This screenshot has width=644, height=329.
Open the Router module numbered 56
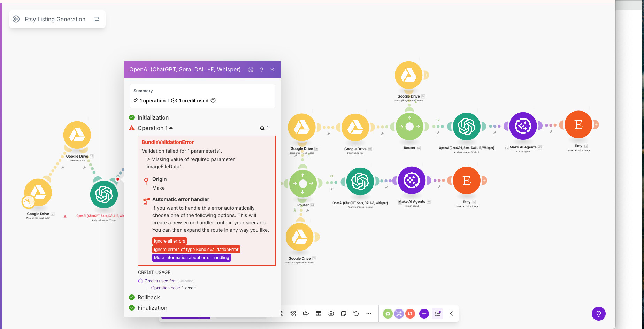point(409,127)
